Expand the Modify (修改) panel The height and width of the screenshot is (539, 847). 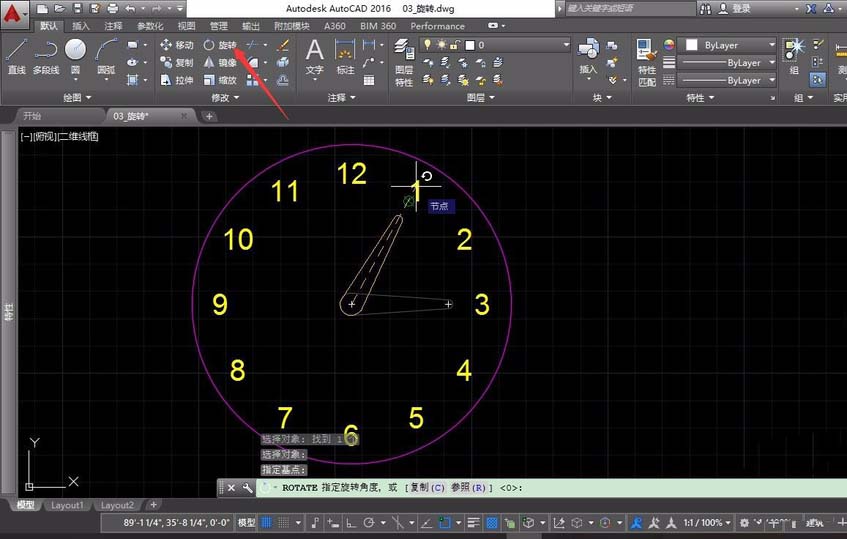pos(225,98)
